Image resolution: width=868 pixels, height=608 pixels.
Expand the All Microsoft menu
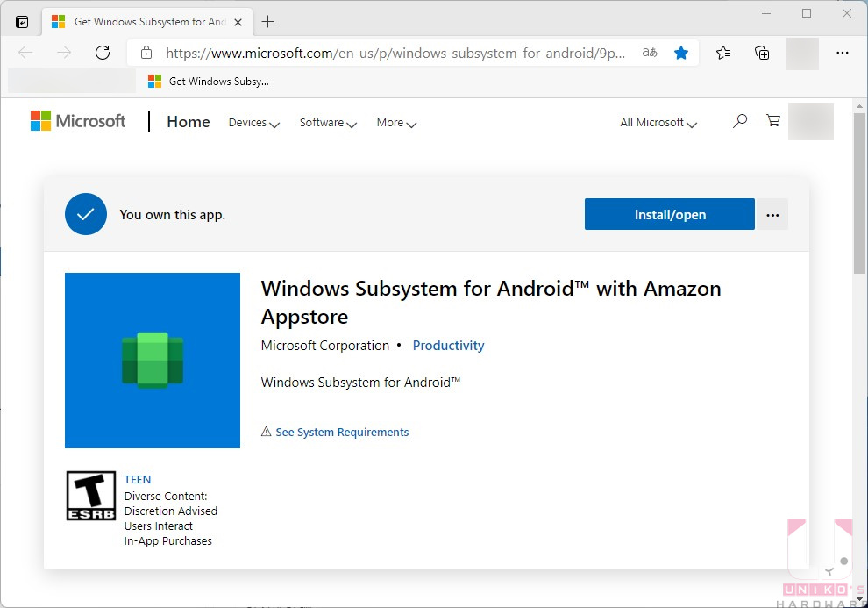click(658, 122)
